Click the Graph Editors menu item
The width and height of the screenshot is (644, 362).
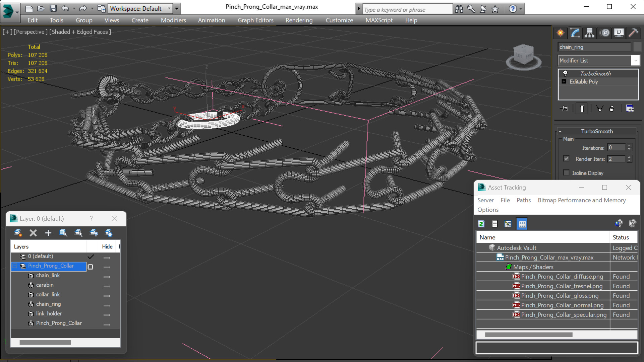(254, 20)
